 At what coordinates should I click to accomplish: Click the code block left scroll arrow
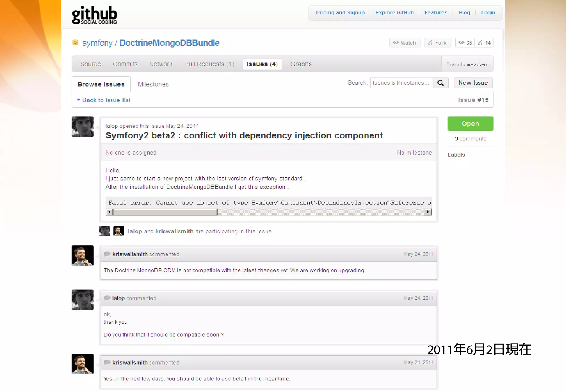click(x=109, y=212)
